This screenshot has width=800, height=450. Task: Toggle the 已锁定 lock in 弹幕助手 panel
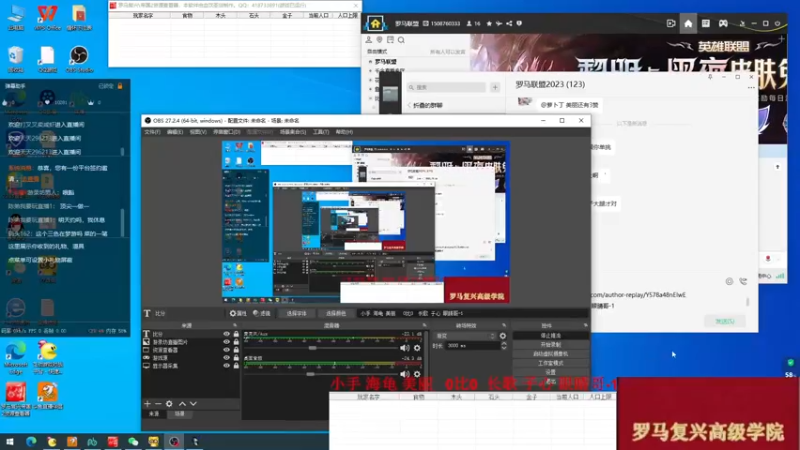[x=120, y=86]
